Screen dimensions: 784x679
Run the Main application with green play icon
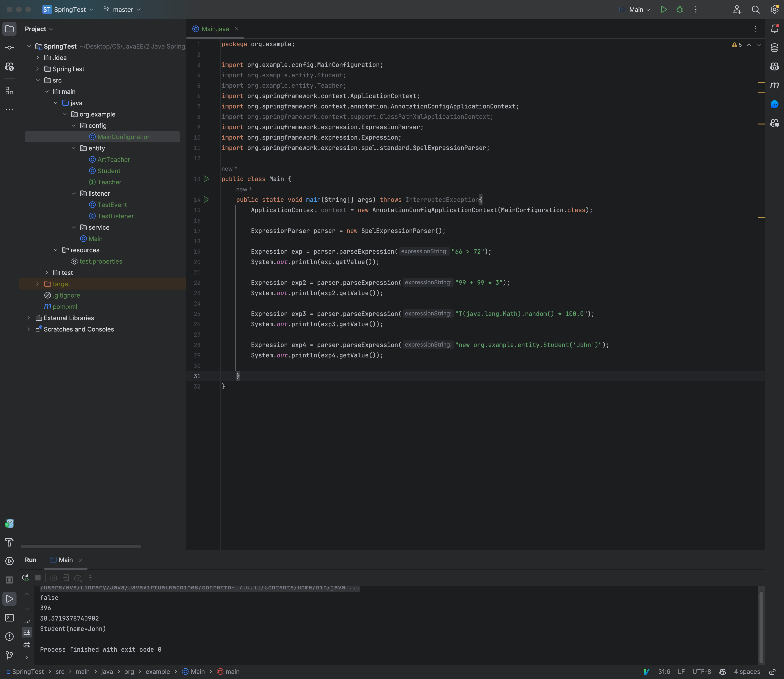[663, 9]
